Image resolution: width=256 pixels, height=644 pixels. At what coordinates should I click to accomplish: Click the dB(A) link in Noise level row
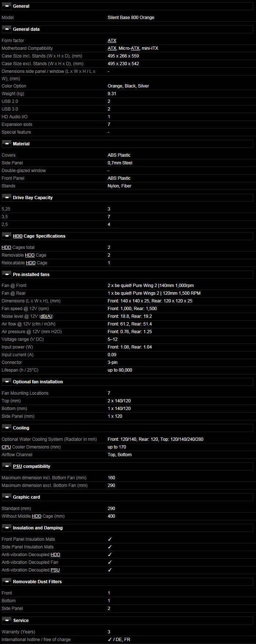coord(46,316)
